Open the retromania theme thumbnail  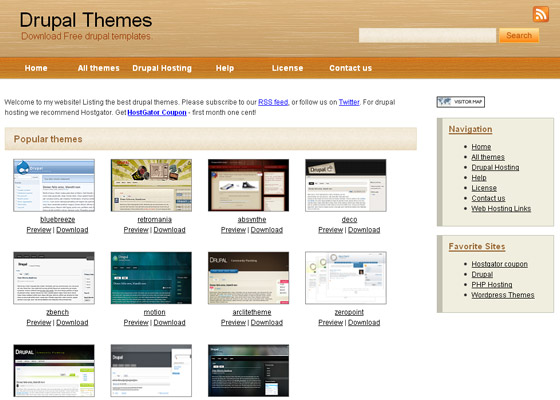click(x=151, y=185)
